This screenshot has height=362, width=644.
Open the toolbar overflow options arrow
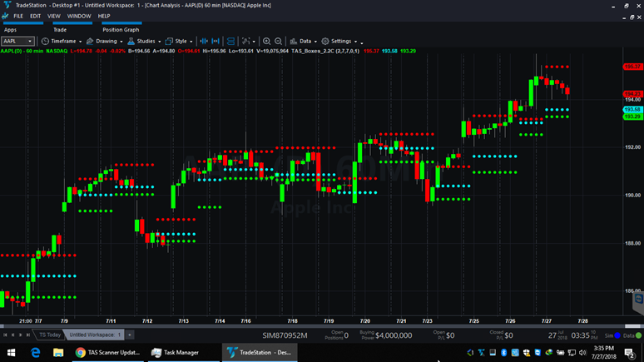pos(361,42)
